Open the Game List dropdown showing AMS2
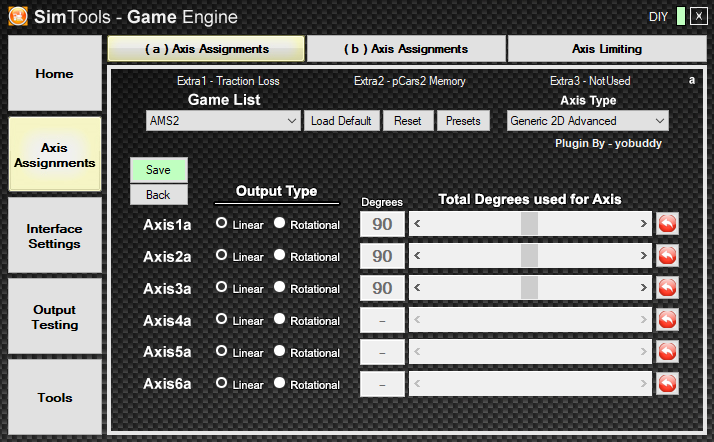Screen dimensions: 714x442 point(223,121)
